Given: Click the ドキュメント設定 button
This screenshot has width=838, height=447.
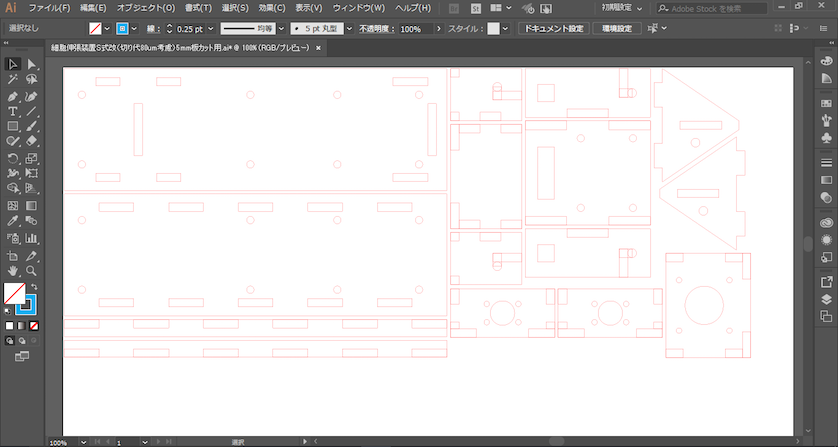Looking at the screenshot, I should (552, 29).
